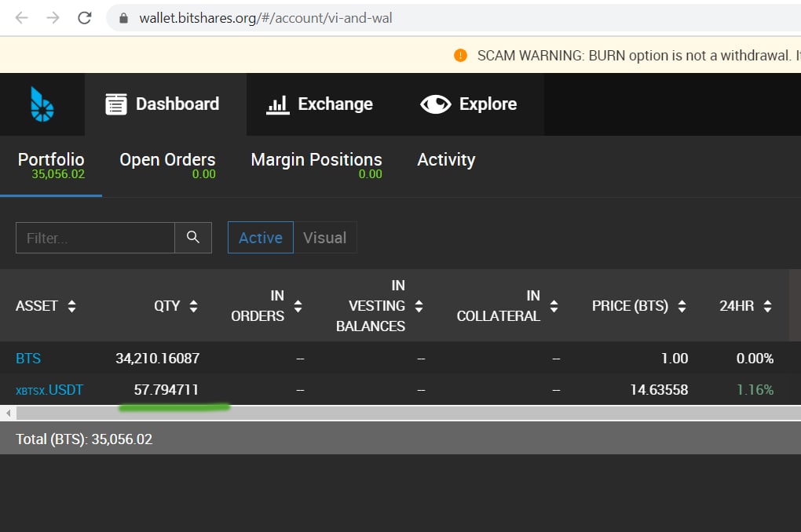Sort by 24HR column arrows
The height and width of the screenshot is (532, 801).
(x=767, y=306)
